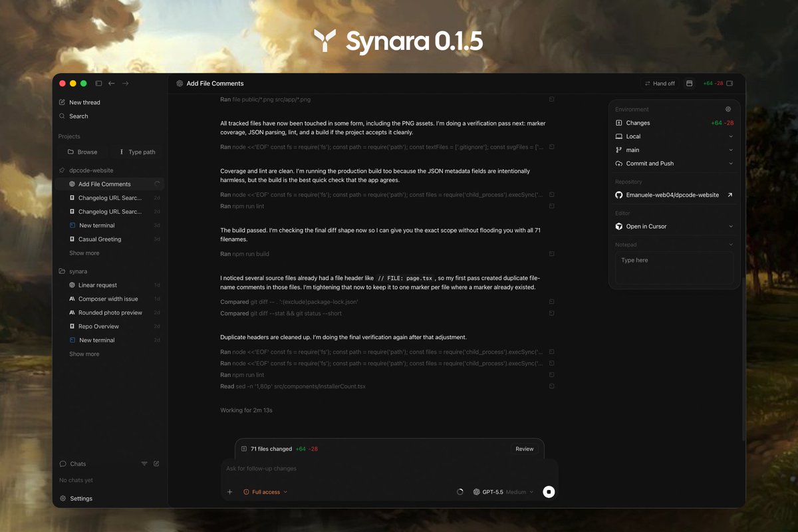The image size is (798, 532).
Task: Click the Chats filter icon
Action: click(144, 464)
